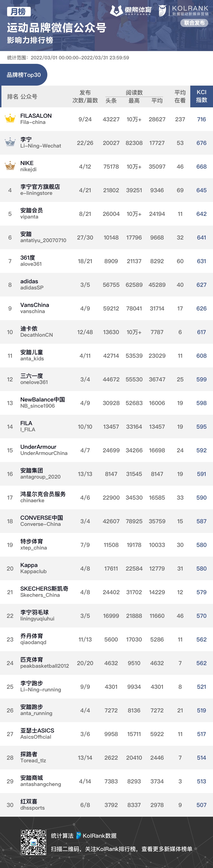
Task: Click the QR code at the bottom
Action: (x=33, y=842)
